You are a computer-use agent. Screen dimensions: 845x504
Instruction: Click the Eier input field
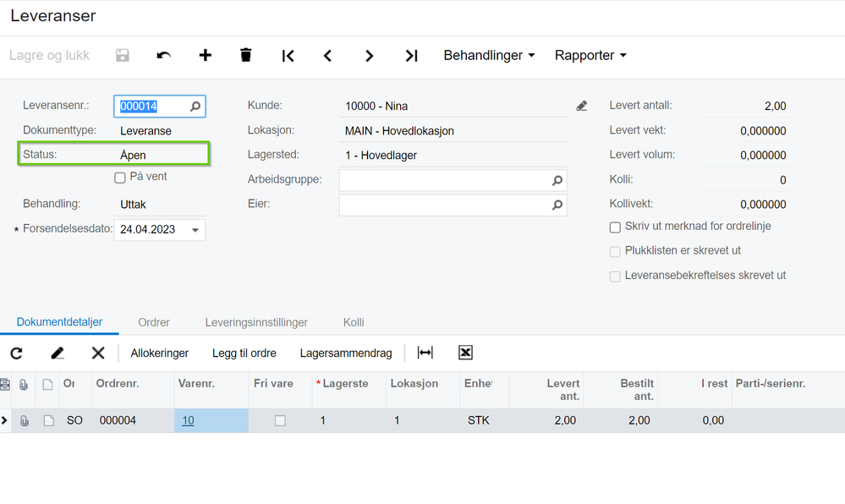click(453, 205)
